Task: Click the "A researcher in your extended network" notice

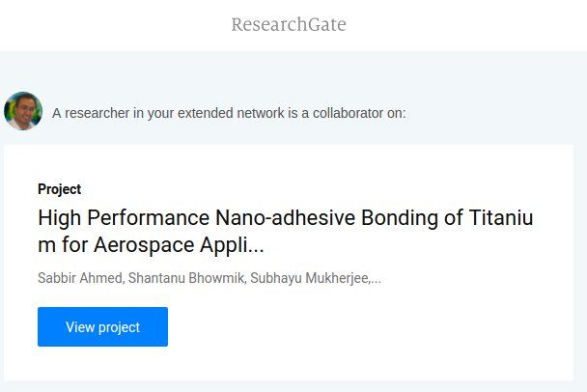Action: click(x=229, y=113)
